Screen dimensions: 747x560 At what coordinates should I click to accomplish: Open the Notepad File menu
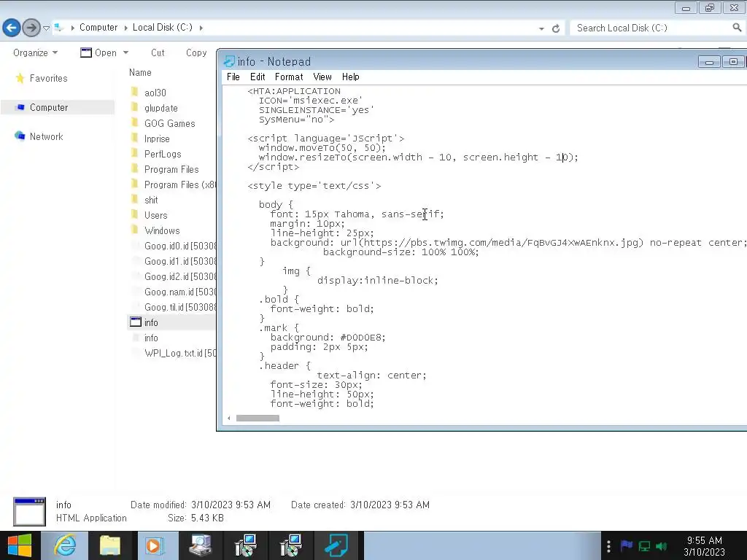233,77
